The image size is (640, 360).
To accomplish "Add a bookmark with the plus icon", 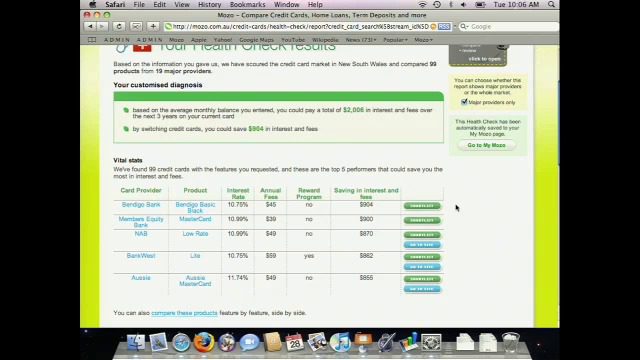I will [x=153, y=27].
